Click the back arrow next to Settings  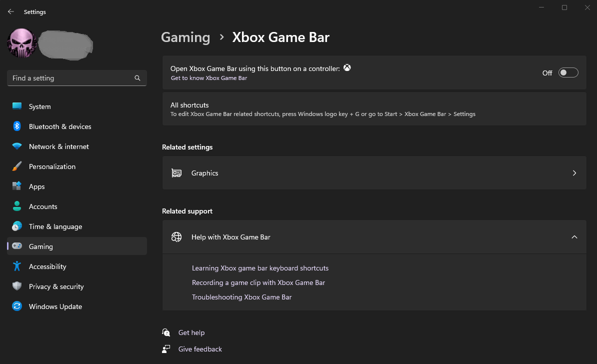[10, 12]
